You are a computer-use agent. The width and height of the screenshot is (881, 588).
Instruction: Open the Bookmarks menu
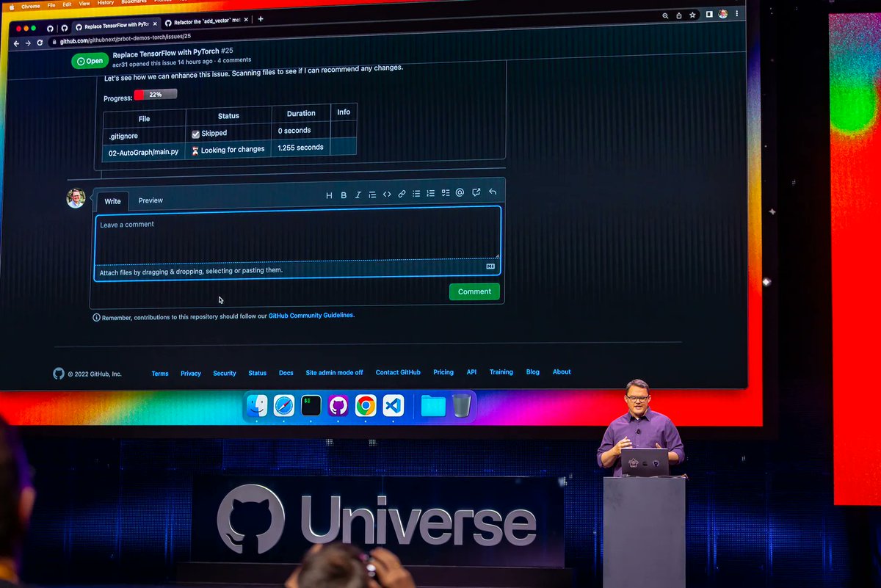134,1
